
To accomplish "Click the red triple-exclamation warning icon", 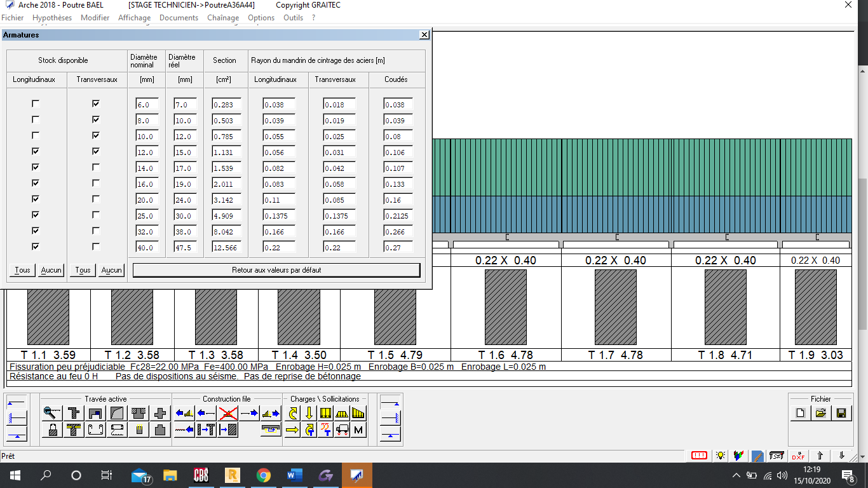I will (699, 456).
